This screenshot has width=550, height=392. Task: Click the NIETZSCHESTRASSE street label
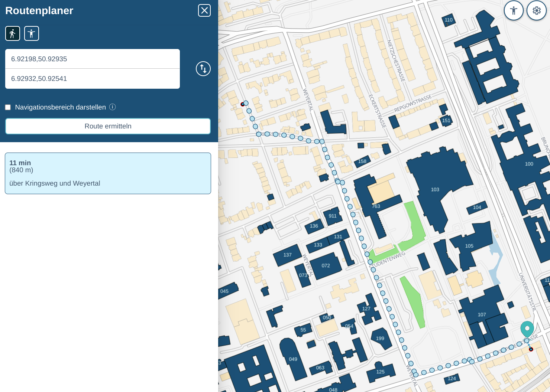[x=396, y=61]
